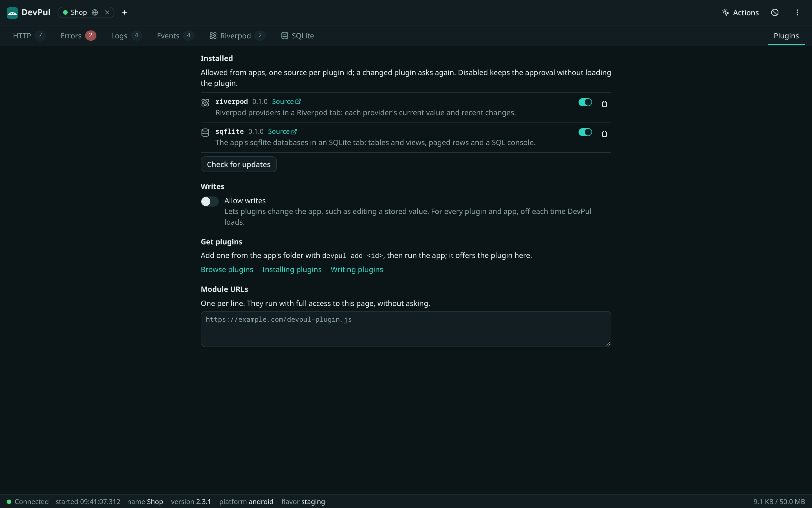The width and height of the screenshot is (812, 508).
Task: Click the 'version 2.3.1' status text
Action: (191, 502)
